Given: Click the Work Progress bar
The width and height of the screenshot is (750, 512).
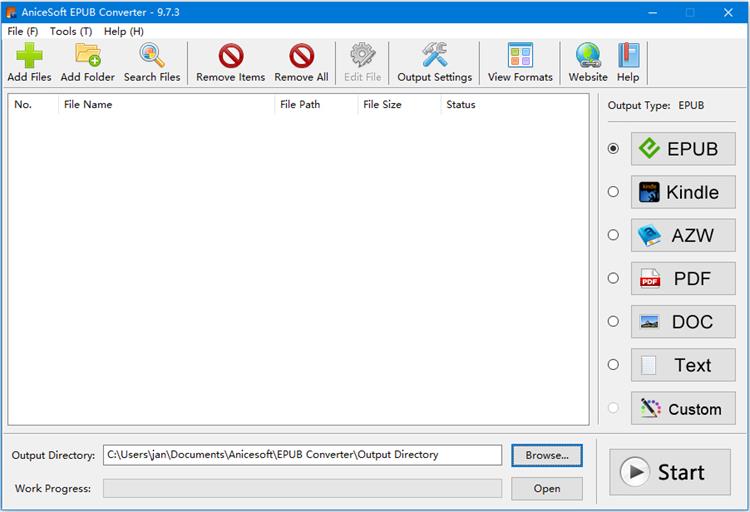Looking at the screenshot, I should point(302,489).
